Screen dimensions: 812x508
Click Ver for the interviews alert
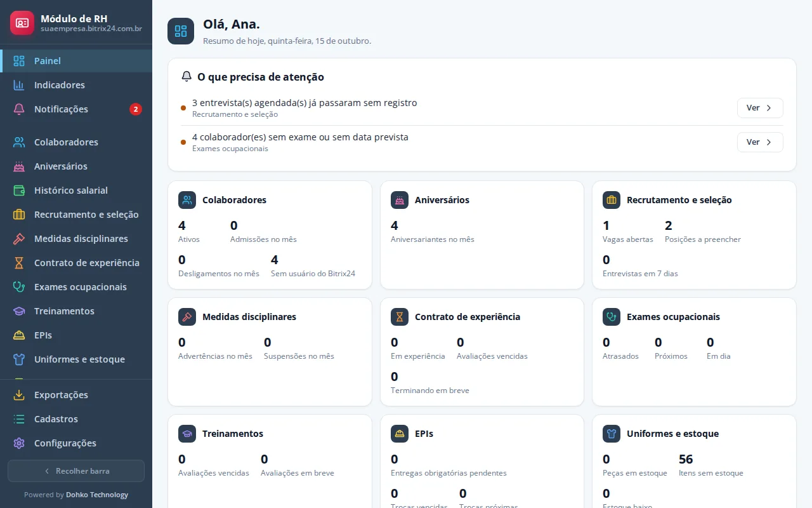[760, 108]
